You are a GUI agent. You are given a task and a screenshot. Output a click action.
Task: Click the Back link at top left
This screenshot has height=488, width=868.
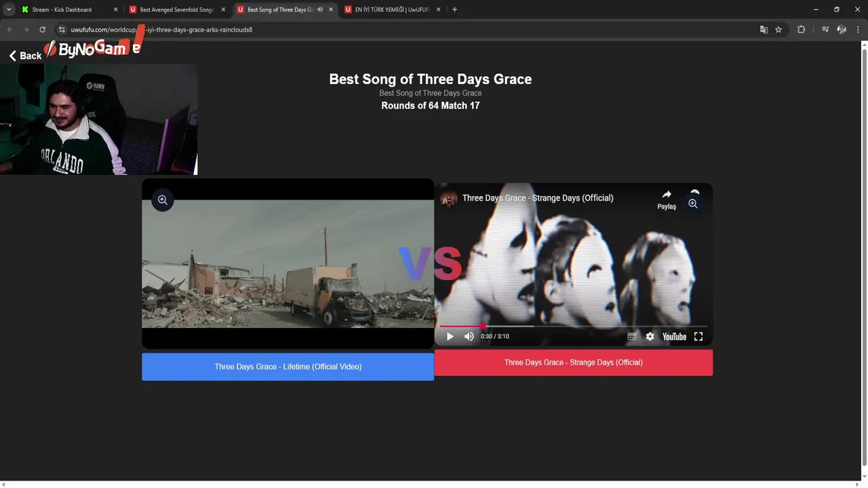click(25, 56)
